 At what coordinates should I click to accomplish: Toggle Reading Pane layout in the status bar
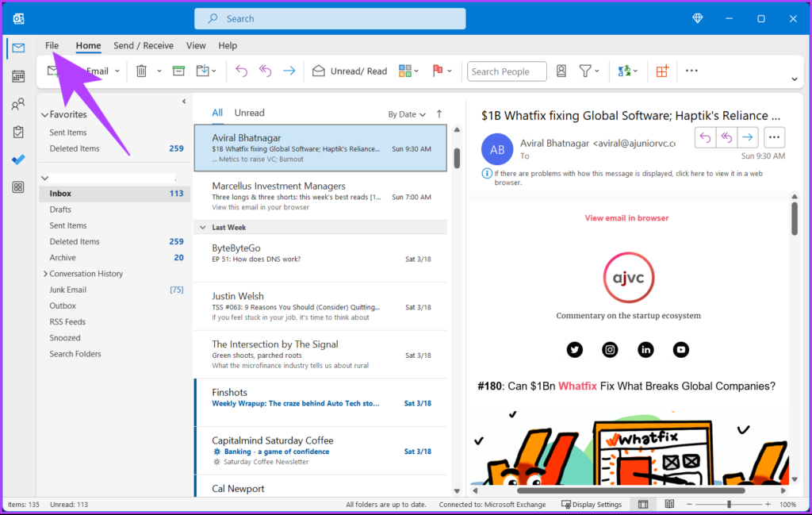tap(643, 504)
